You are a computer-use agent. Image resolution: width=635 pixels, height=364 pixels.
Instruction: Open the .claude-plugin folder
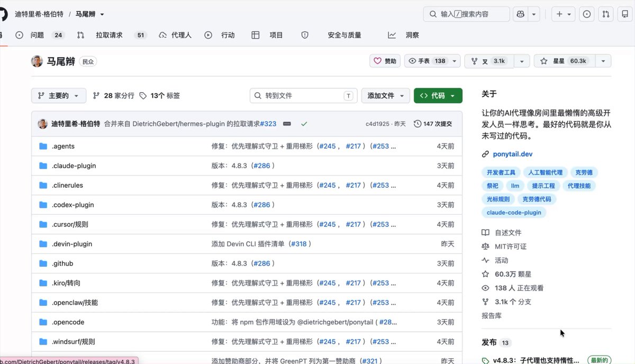click(74, 166)
